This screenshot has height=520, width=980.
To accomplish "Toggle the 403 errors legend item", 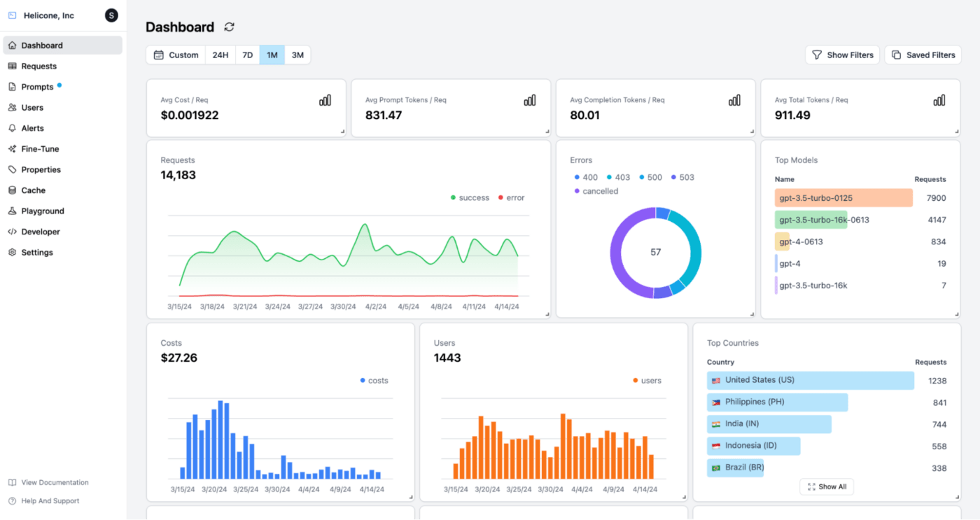I will (618, 178).
